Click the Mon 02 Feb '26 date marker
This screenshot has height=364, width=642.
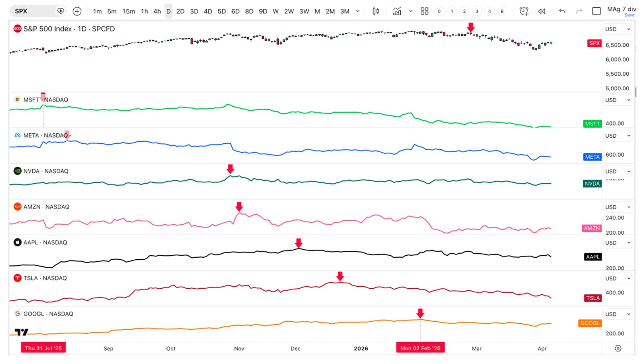point(420,348)
